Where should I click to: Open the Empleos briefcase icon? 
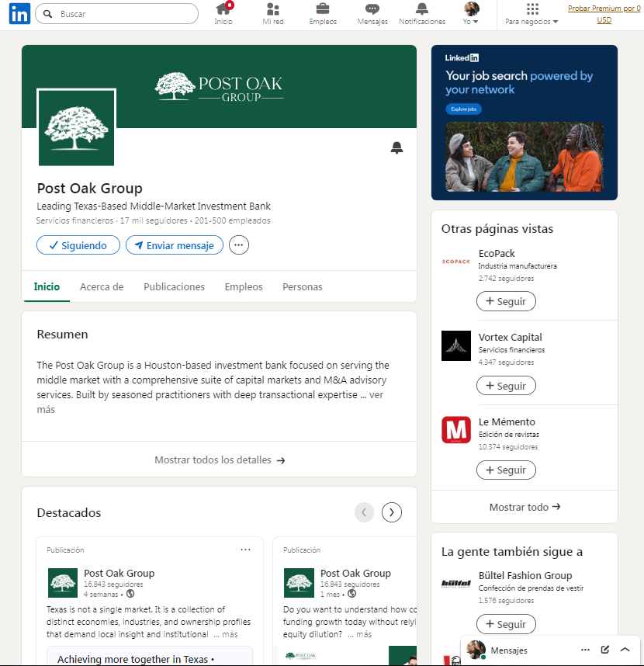tap(323, 14)
